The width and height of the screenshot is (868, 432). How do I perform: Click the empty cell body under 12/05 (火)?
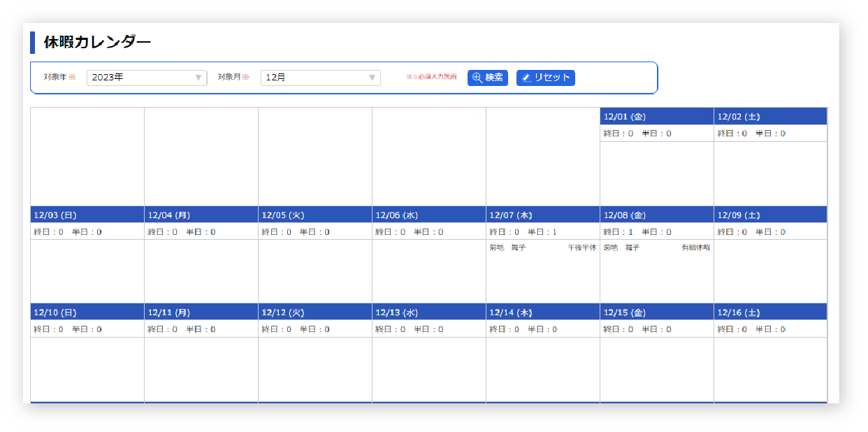tap(314, 271)
